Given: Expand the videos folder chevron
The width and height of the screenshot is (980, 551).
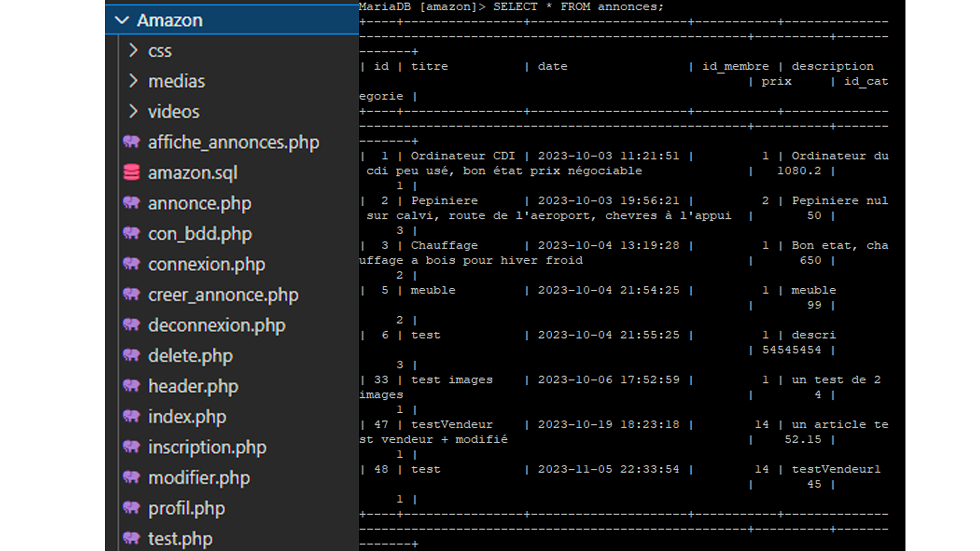Looking at the screenshot, I should pyautogui.click(x=133, y=111).
